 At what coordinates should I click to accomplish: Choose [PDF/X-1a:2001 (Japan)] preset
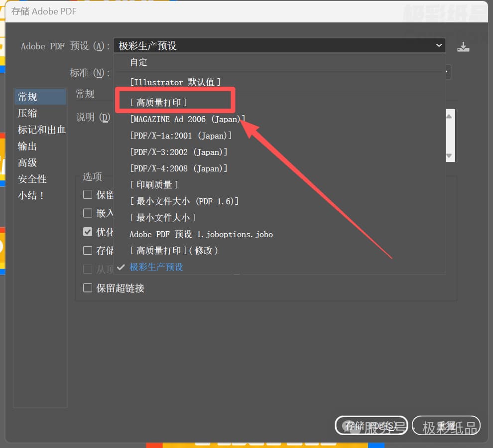[x=181, y=136]
